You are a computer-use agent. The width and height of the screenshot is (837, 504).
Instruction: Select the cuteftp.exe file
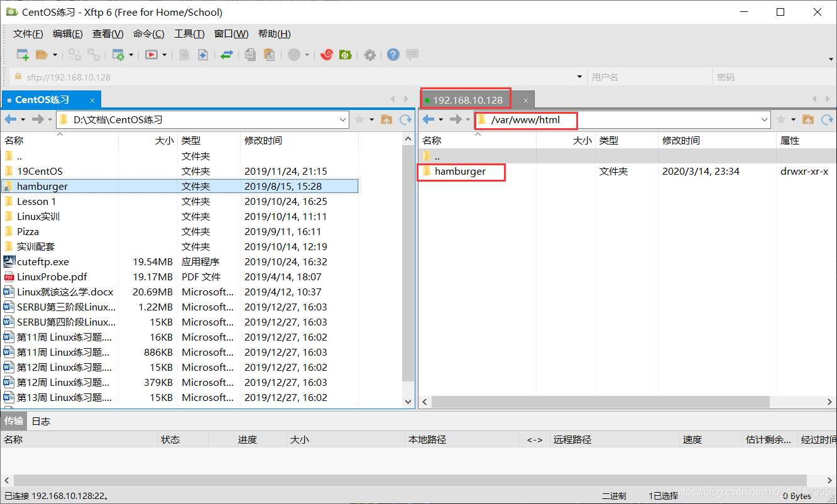click(x=43, y=261)
